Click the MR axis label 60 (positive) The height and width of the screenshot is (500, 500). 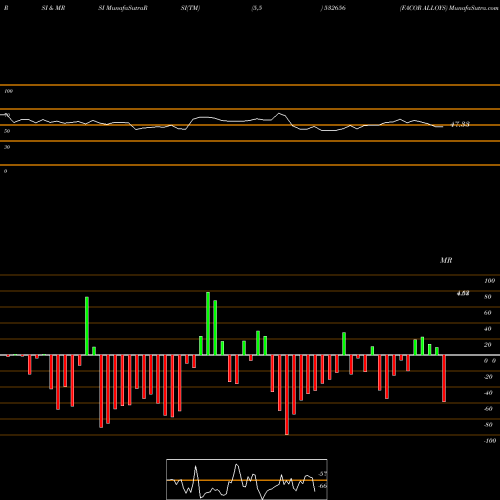(x=488, y=313)
